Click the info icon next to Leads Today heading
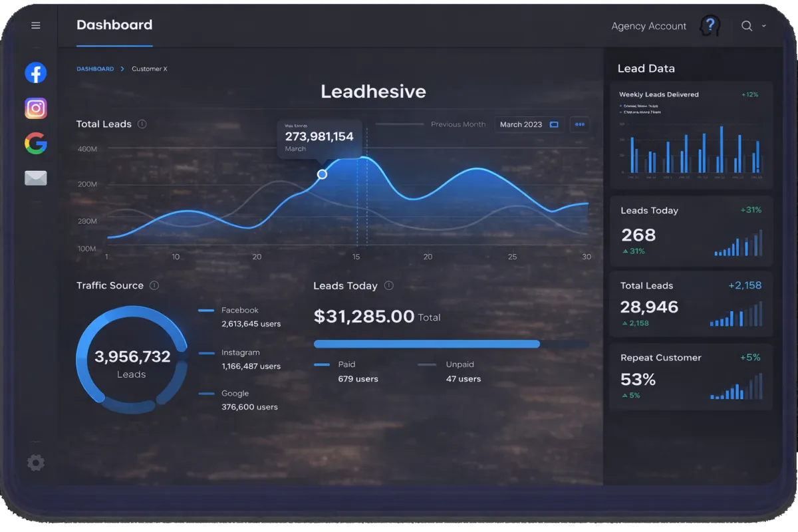 pyautogui.click(x=389, y=285)
